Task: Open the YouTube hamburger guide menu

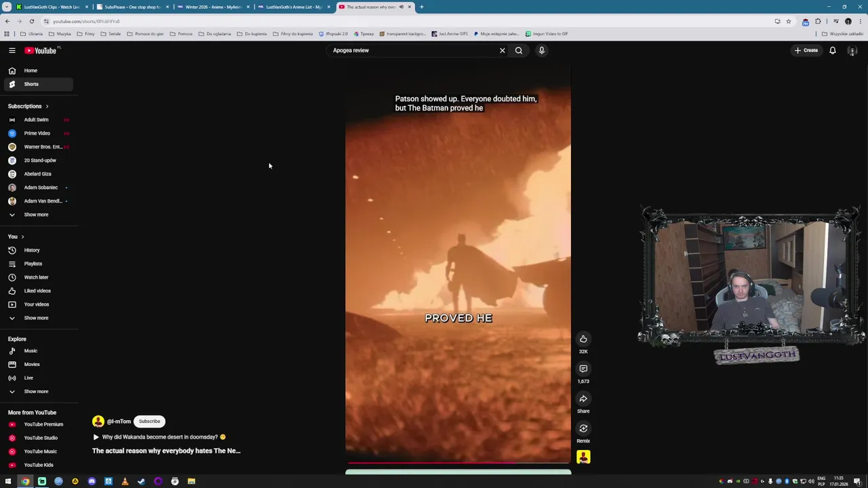Action: [x=12, y=50]
